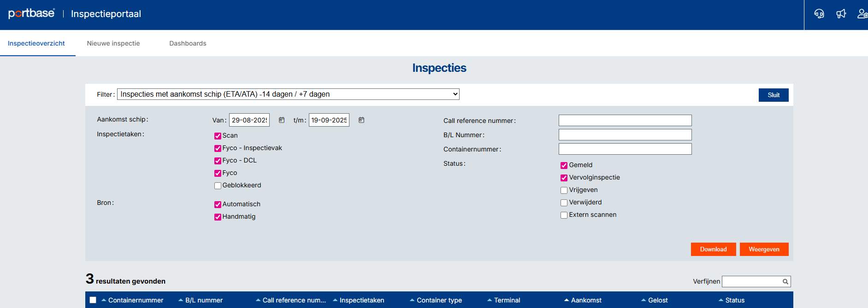
Task: Click the t/m date field
Action: (329, 120)
